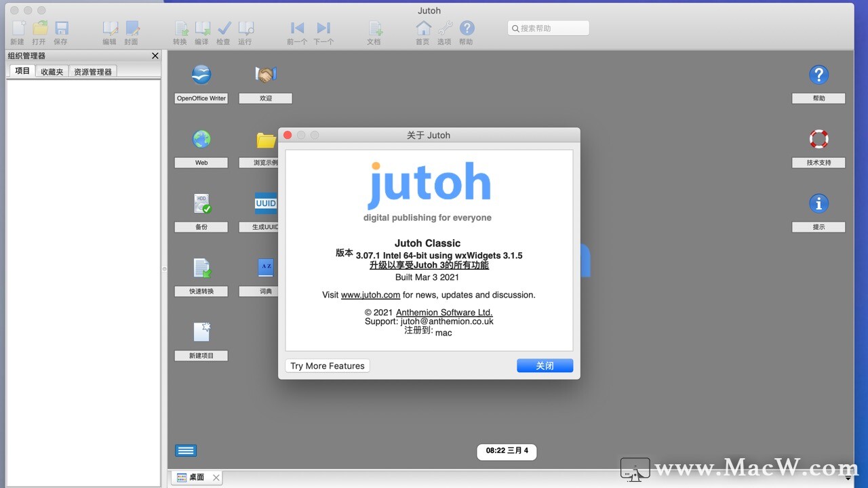Click the Try More Features button
This screenshot has width=868, height=488.
328,366
